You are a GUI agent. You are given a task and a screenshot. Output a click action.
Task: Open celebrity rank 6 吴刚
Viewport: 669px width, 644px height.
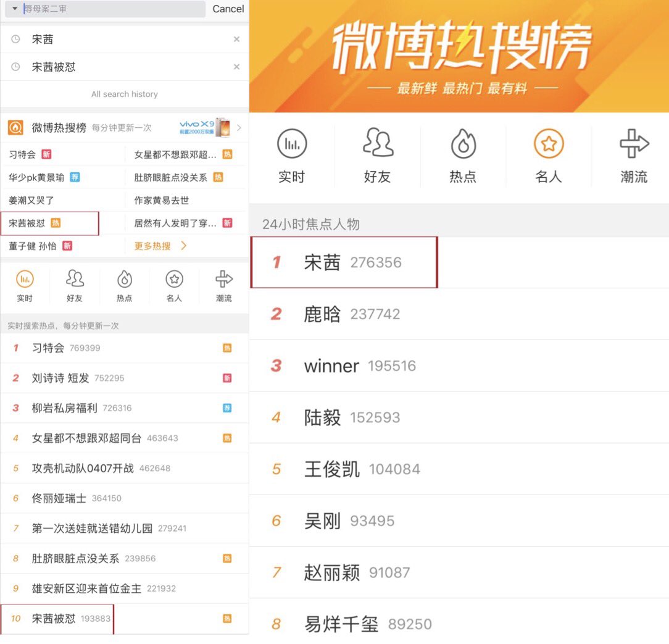(459, 521)
